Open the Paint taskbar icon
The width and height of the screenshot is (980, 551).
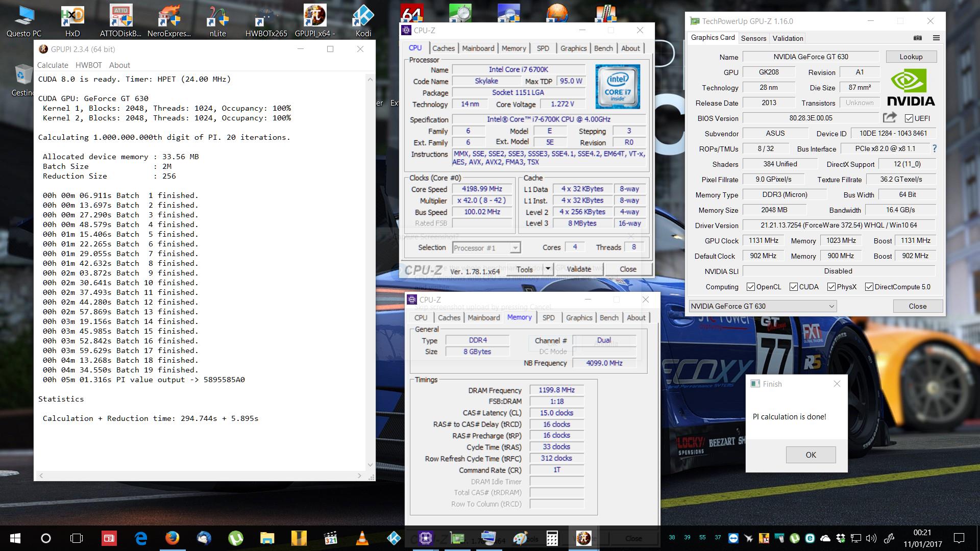[x=520, y=538]
